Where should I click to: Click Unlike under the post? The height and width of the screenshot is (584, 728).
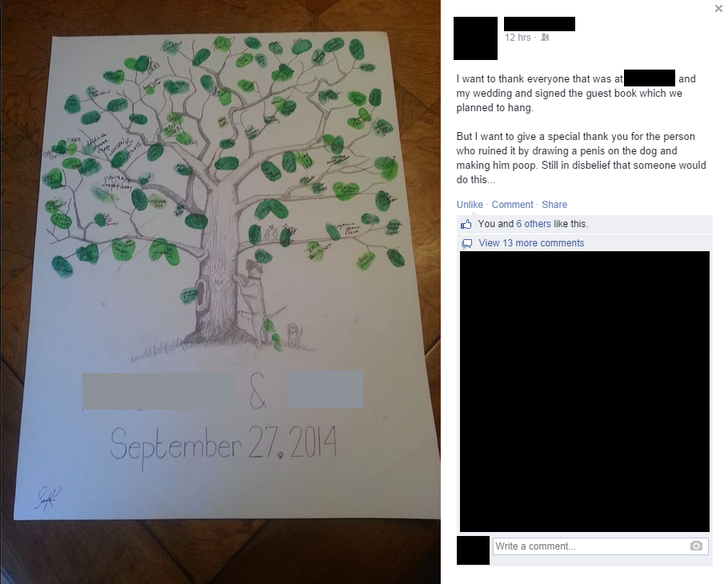point(470,205)
